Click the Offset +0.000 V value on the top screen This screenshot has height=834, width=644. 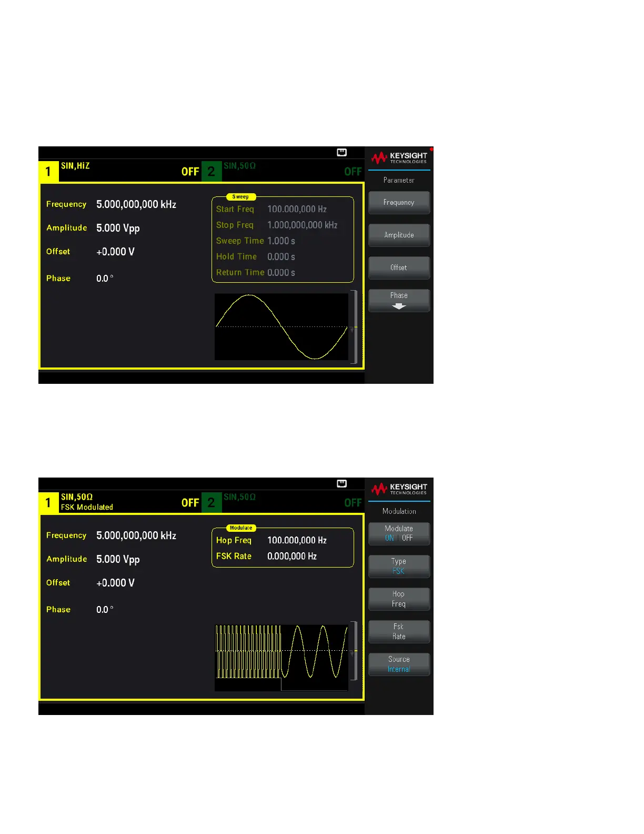[115, 252]
